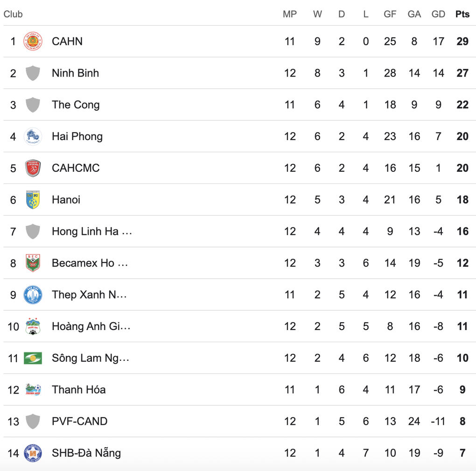This screenshot has width=476, height=471.
Task: Select the truncated Hong Linh Ha name
Action: 91,232
